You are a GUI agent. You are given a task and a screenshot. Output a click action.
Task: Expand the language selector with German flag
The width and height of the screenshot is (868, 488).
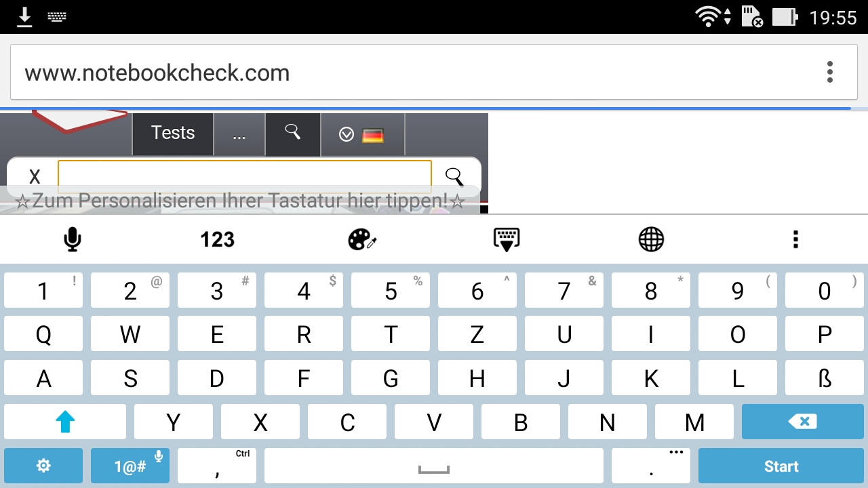(x=362, y=134)
